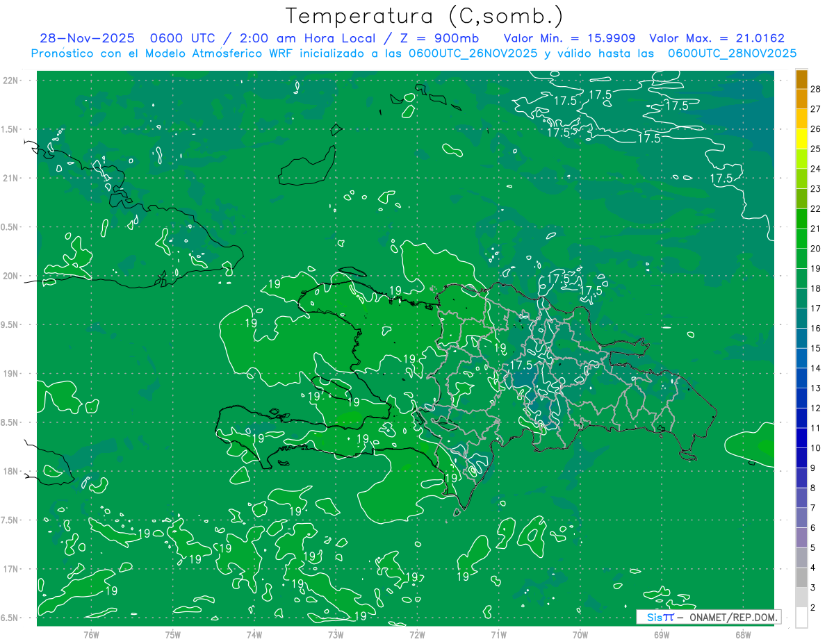Click the colorbar swatch between 17 and 18
This screenshot has height=644, width=834.
(801, 298)
